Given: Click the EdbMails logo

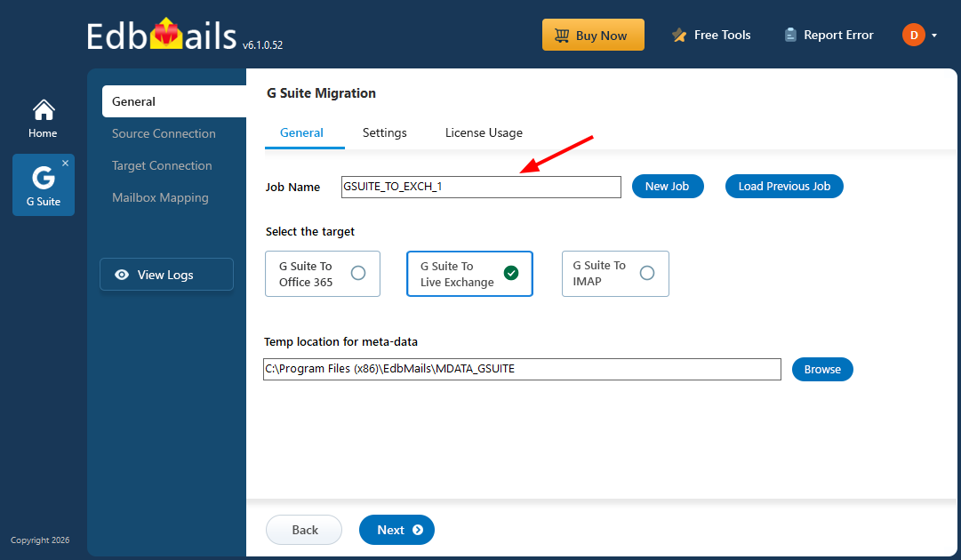Looking at the screenshot, I should (x=163, y=36).
